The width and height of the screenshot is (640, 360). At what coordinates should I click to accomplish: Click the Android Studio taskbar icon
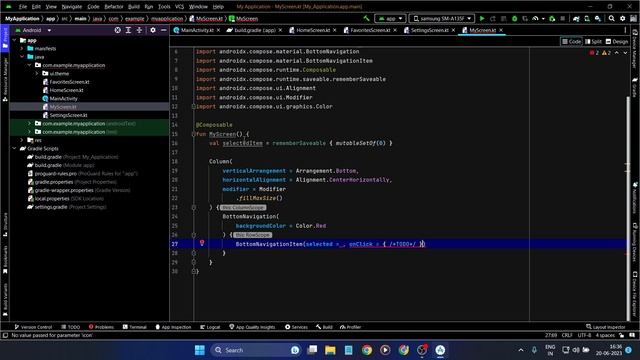[x=440, y=350]
